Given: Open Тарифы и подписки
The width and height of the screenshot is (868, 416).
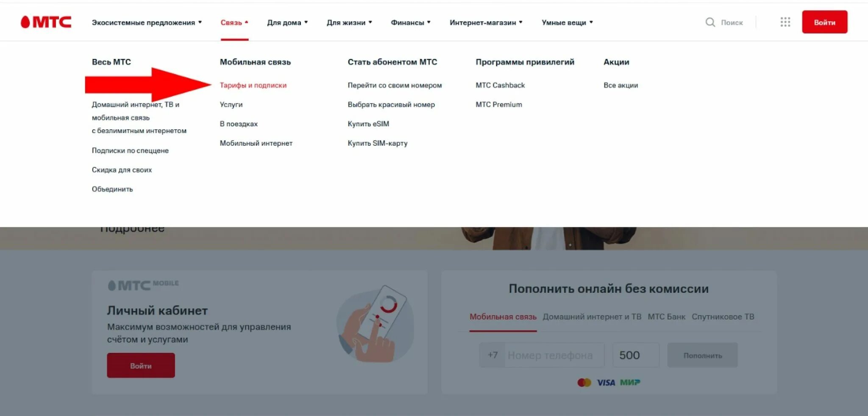Looking at the screenshot, I should pyautogui.click(x=253, y=85).
